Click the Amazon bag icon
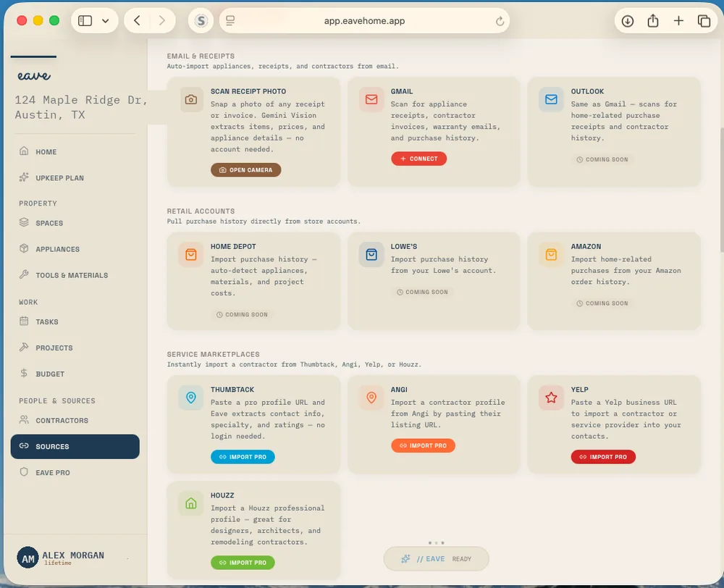Viewport: 724px width, 588px height. click(551, 254)
